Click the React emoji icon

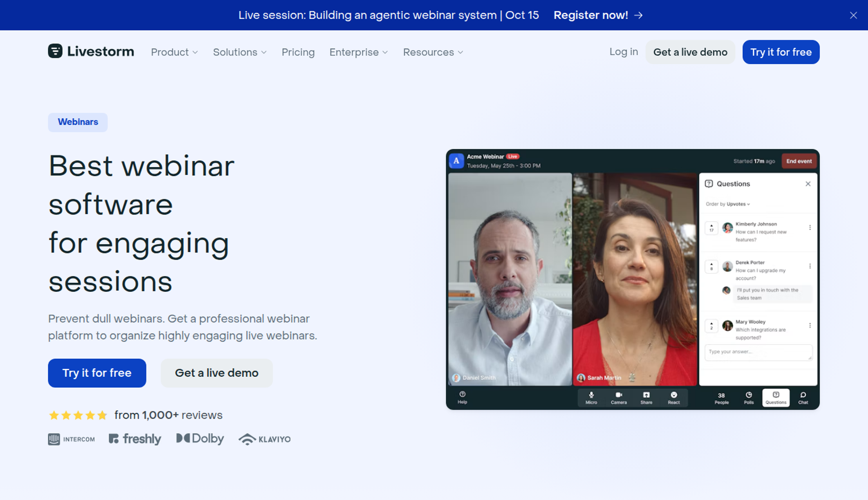click(x=674, y=398)
